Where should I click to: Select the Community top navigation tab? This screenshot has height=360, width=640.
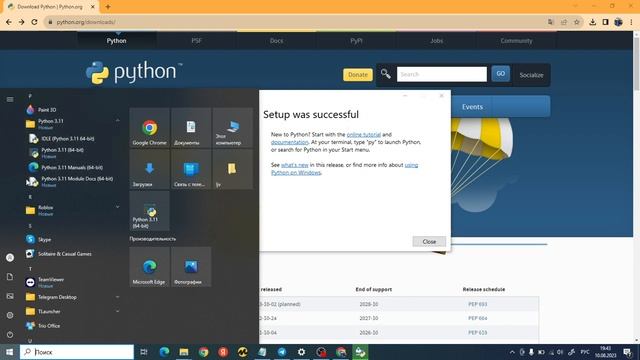[516, 41]
